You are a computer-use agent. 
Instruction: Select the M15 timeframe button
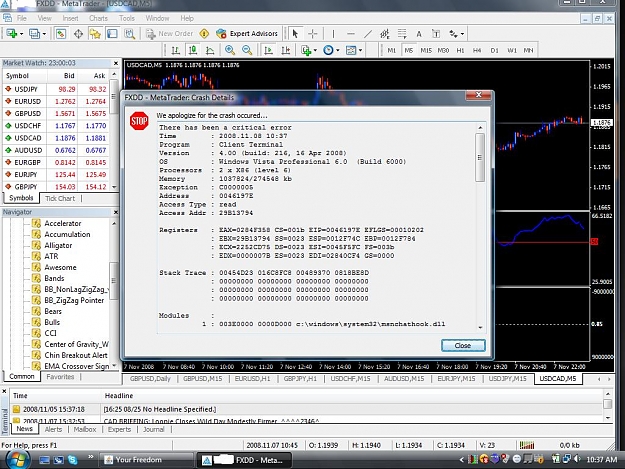pyautogui.click(x=426, y=50)
